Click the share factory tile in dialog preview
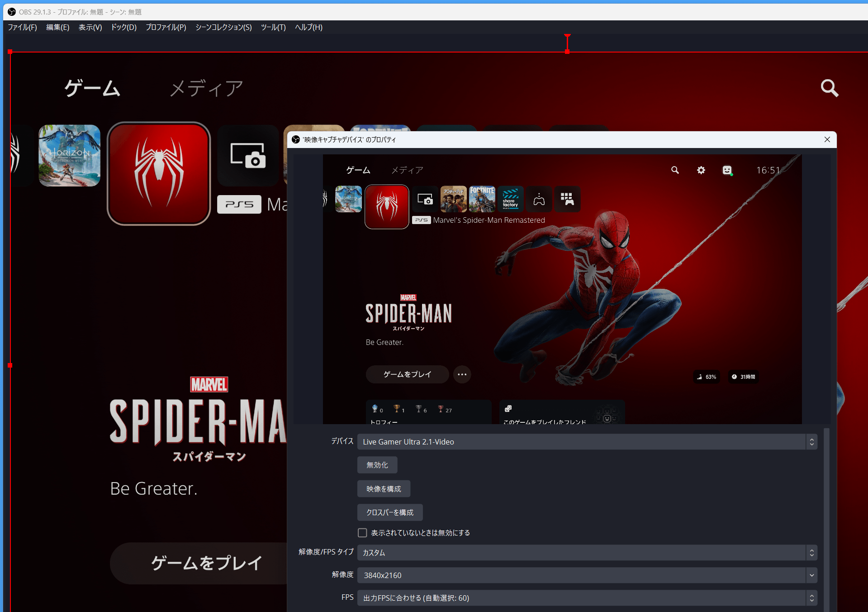 coord(510,199)
